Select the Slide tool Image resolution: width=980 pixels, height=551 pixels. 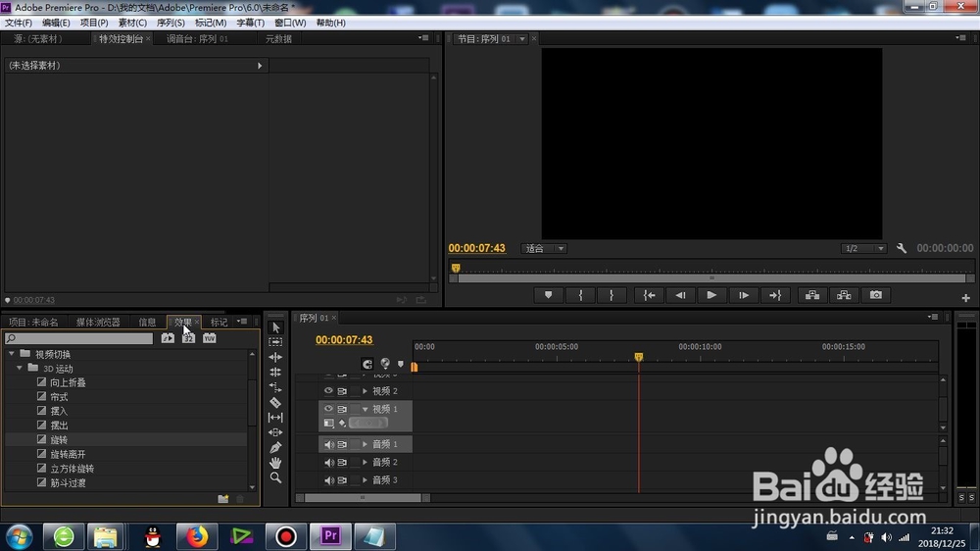point(275,432)
